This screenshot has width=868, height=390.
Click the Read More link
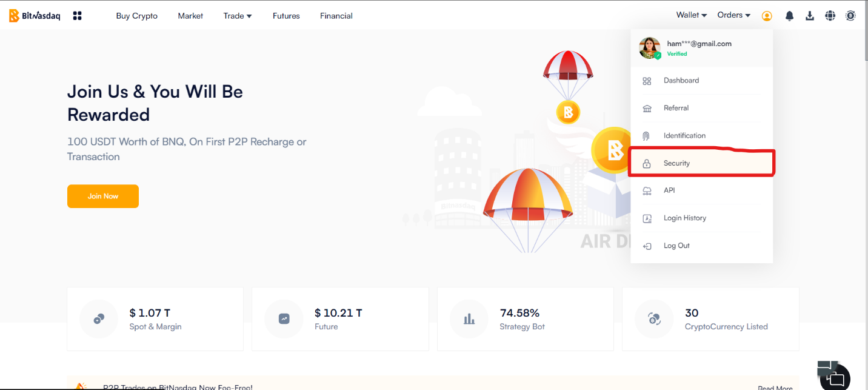point(775,388)
